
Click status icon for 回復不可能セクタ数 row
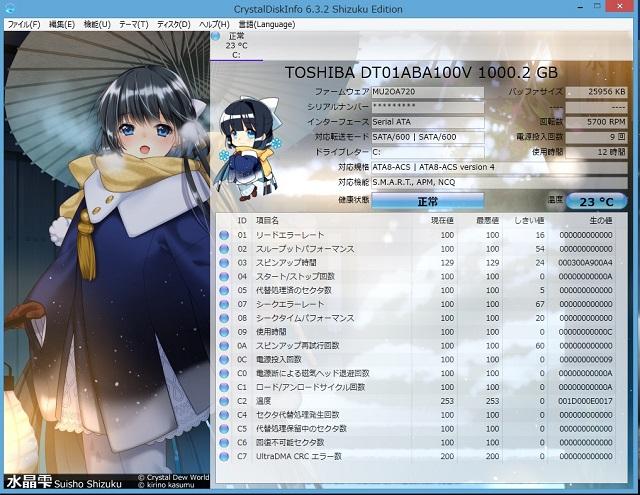[x=224, y=443]
